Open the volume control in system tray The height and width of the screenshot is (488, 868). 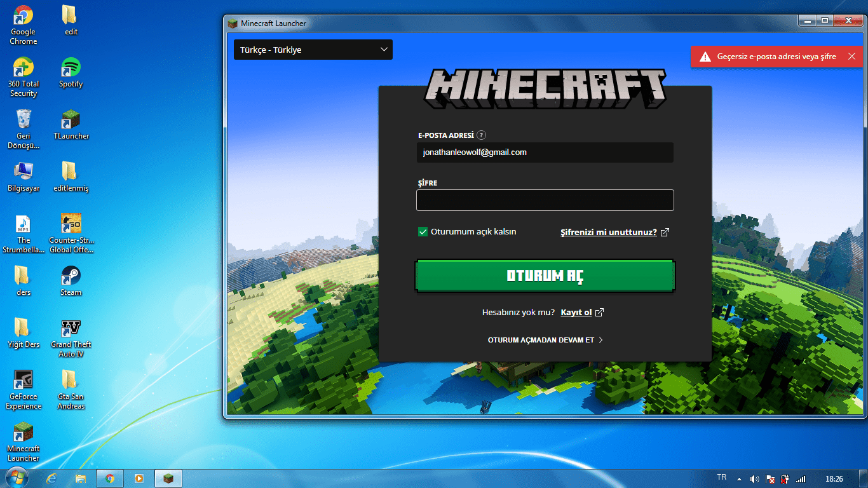pyautogui.click(x=755, y=478)
